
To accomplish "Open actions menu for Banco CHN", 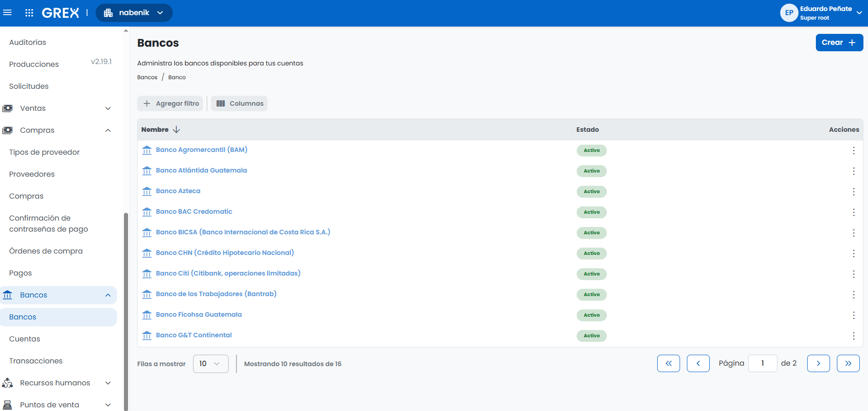I will [853, 254].
